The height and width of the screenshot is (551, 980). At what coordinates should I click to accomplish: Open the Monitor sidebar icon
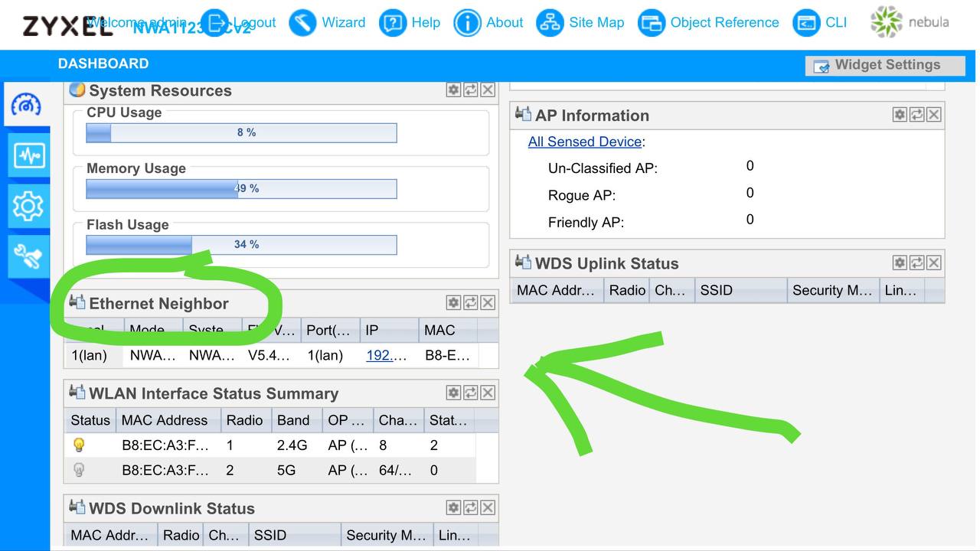tap(29, 155)
